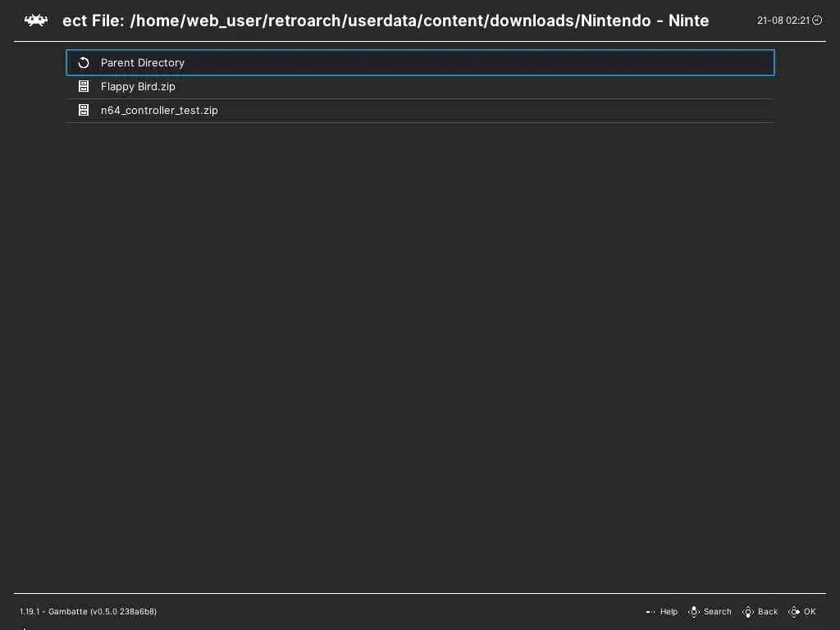Click the 1.19.1 - Gambatte version text
Image resolution: width=840 pixels, height=630 pixels.
(89, 612)
